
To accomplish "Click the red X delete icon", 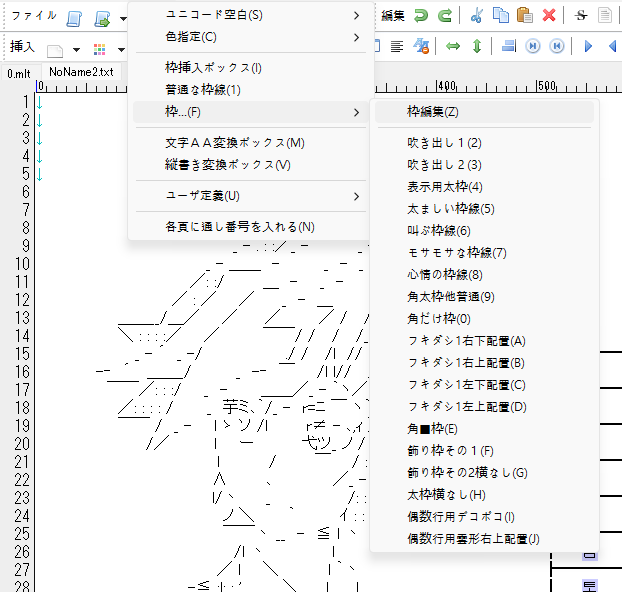I will pos(549,15).
